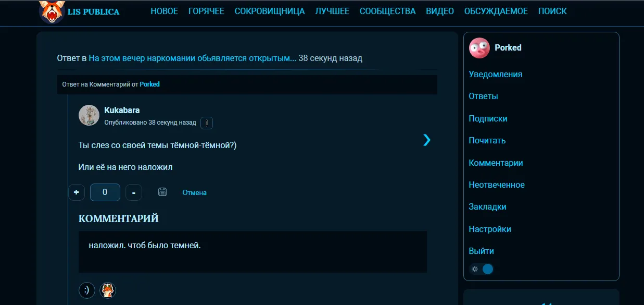Open the linked post title about вечер наркомании

(192, 58)
